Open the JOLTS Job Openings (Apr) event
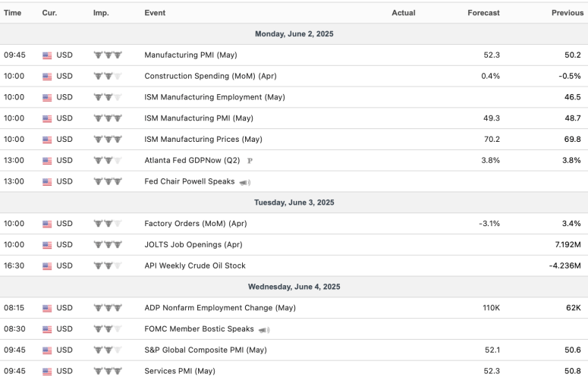 pos(193,244)
